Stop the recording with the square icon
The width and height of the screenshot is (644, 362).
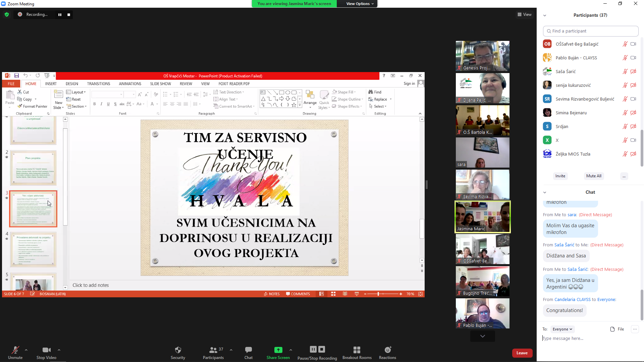coord(69,15)
